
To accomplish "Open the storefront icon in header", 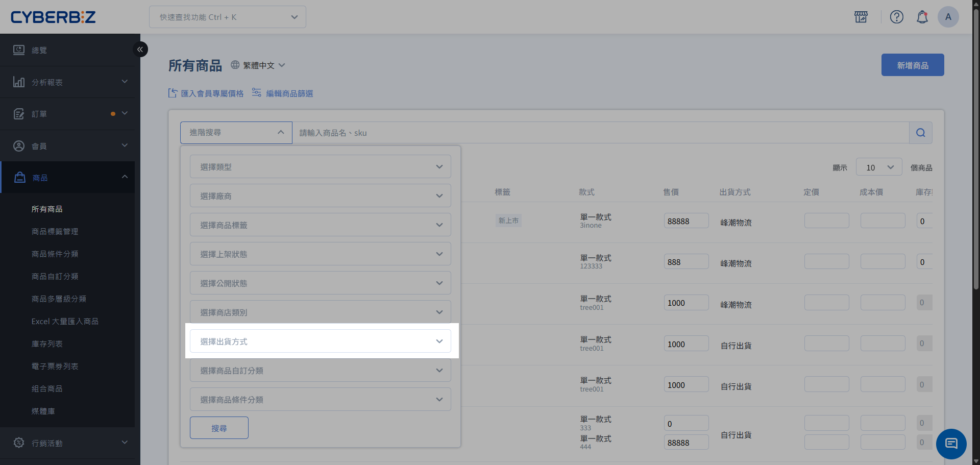I will 861,17.
